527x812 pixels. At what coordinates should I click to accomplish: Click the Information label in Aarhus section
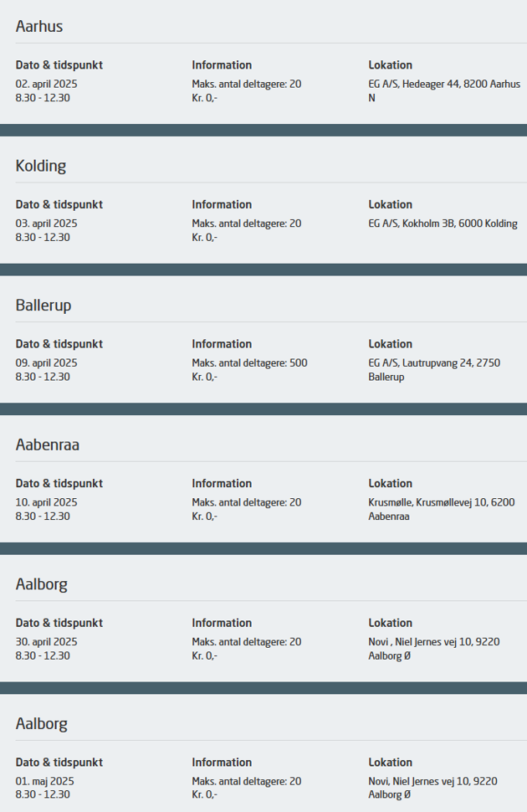click(x=222, y=65)
